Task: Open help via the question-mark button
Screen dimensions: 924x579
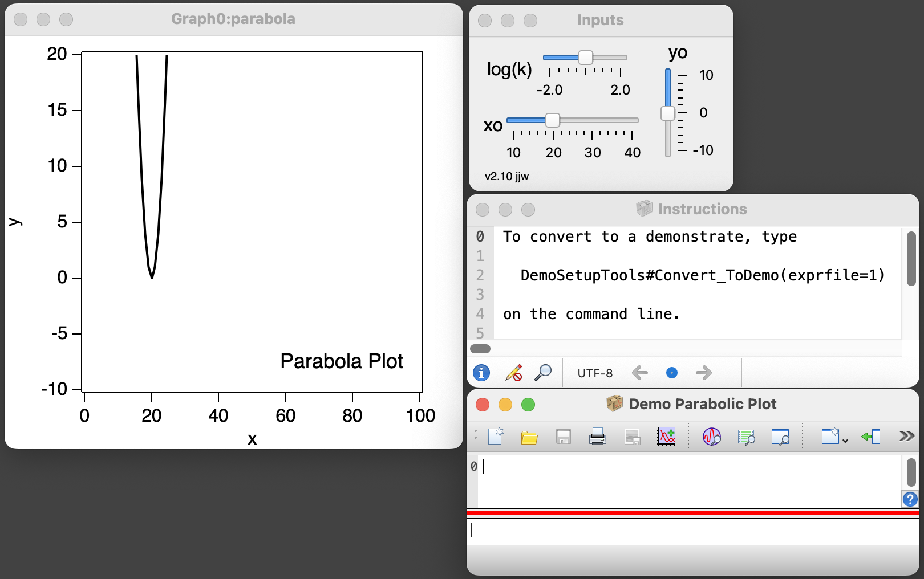Action: pos(909,500)
